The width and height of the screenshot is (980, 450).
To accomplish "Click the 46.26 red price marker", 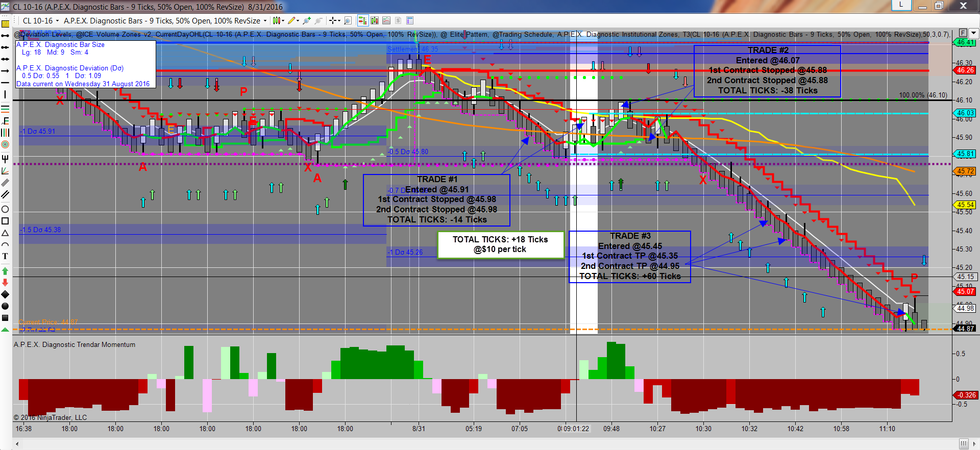I will point(965,70).
